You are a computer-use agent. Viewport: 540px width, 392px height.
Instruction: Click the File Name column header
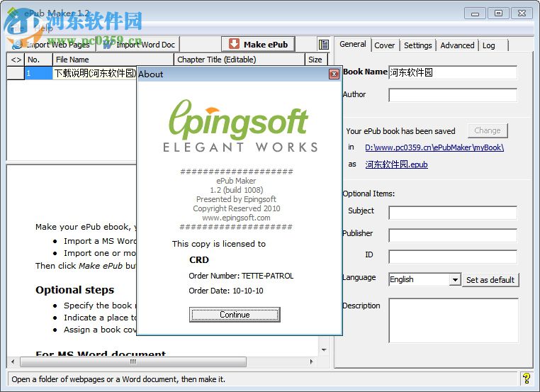113,60
